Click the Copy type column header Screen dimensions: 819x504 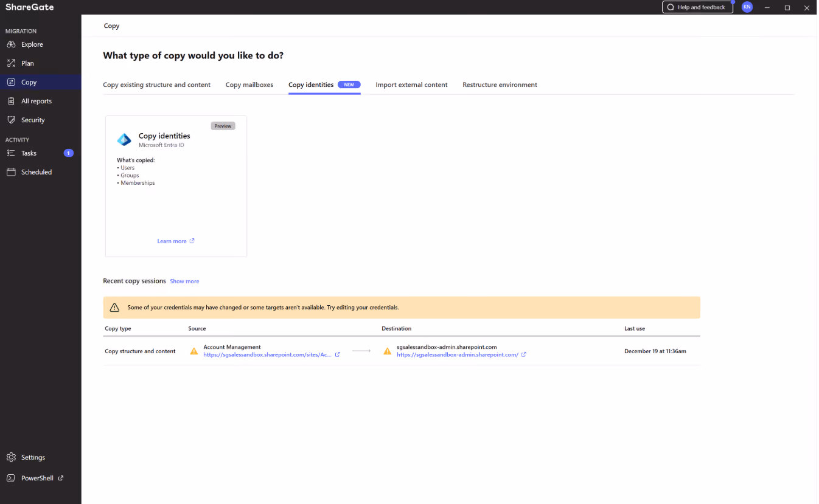118,328
